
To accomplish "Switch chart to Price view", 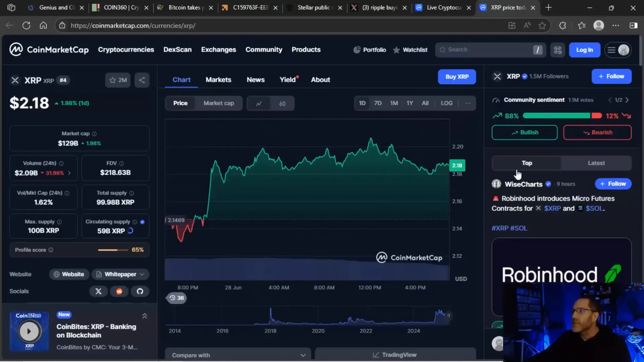I will [180, 103].
